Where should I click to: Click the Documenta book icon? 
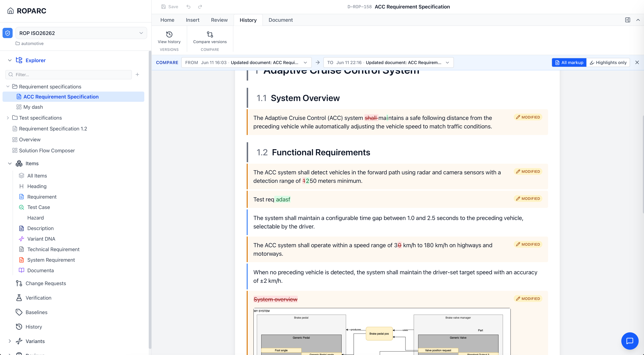click(x=21, y=270)
